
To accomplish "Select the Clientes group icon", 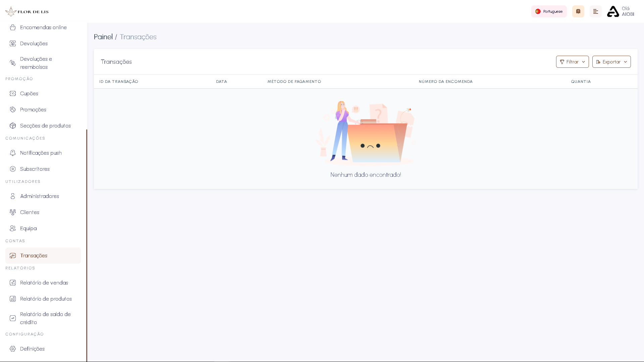I will pyautogui.click(x=13, y=212).
